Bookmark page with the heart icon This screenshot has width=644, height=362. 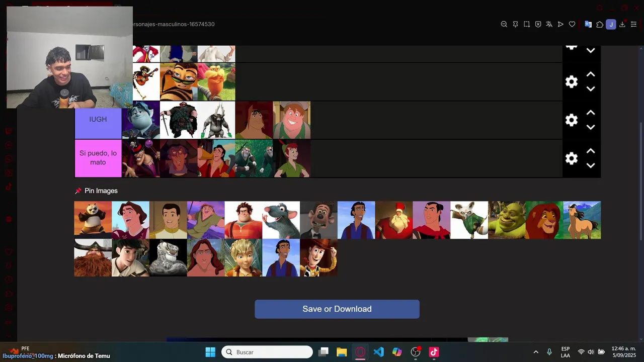pos(572,24)
